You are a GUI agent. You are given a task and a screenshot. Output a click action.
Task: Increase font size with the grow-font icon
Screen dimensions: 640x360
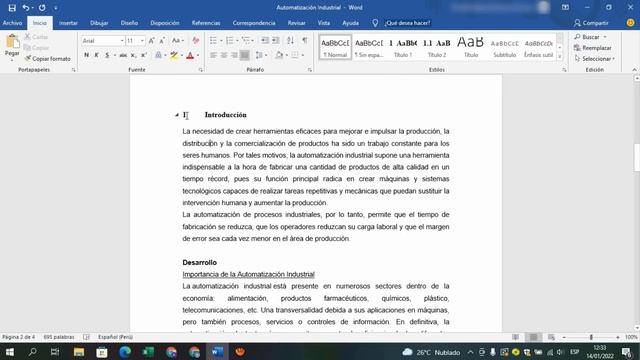(x=151, y=41)
